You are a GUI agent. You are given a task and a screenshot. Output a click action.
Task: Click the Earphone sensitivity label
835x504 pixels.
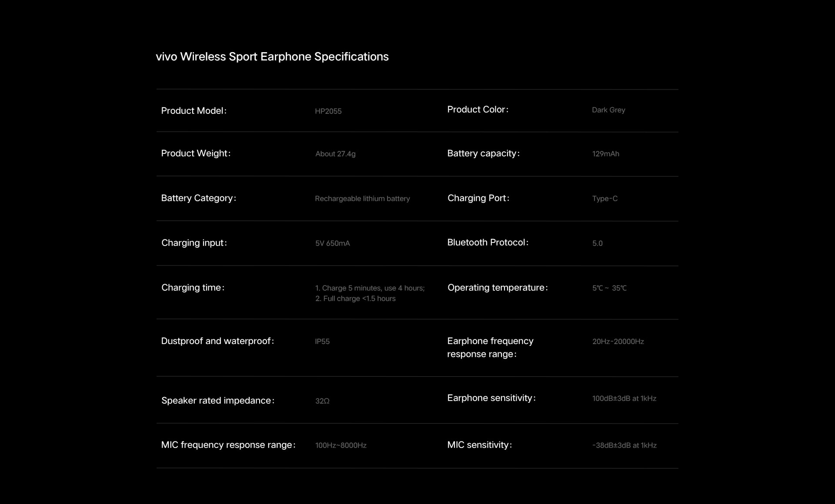point(491,398)
